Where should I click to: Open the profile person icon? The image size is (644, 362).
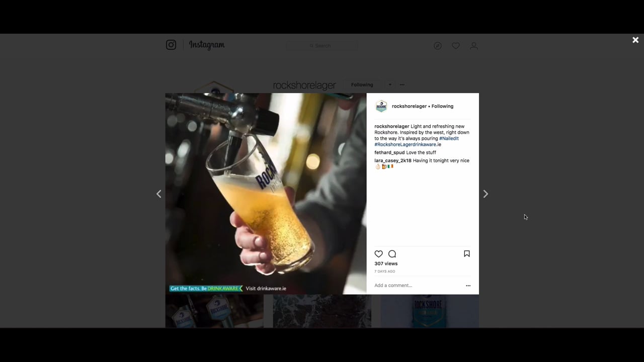click(474, 46)
